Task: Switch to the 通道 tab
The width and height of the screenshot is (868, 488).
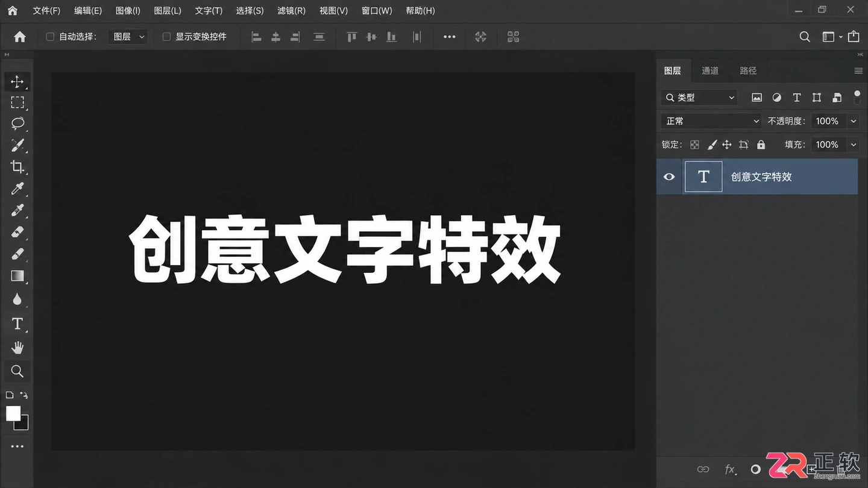Action: click(710, 70)
